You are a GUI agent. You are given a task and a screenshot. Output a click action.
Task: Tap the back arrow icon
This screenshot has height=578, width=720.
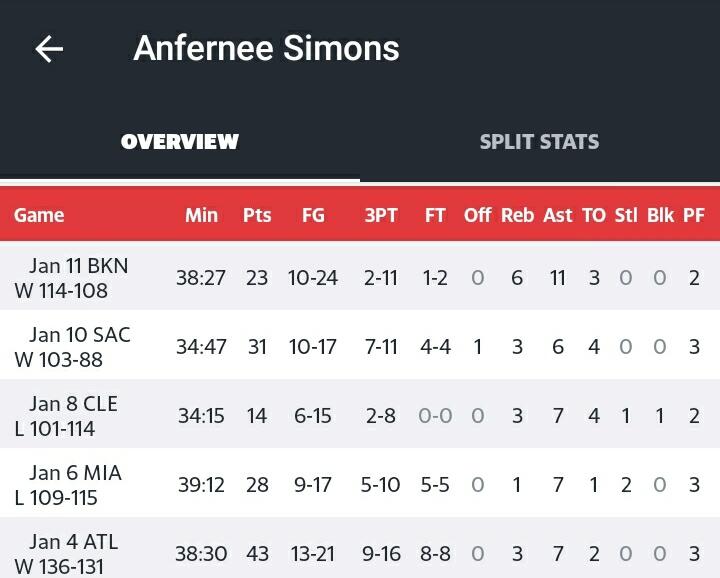pos(49,49)
